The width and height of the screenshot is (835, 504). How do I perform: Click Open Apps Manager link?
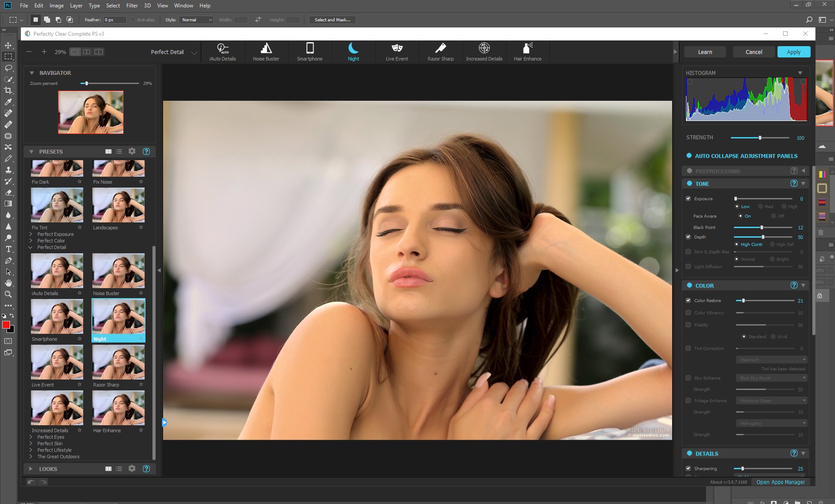[781, 482]
